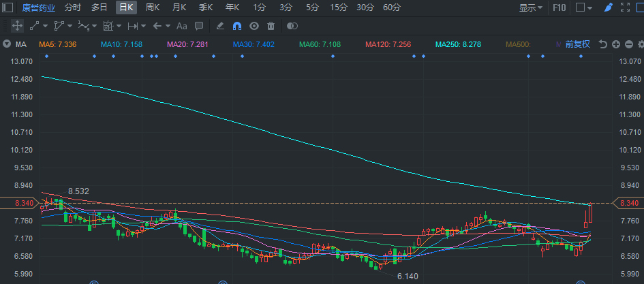Click the MA250: 8.278 value

pos(459,44)
